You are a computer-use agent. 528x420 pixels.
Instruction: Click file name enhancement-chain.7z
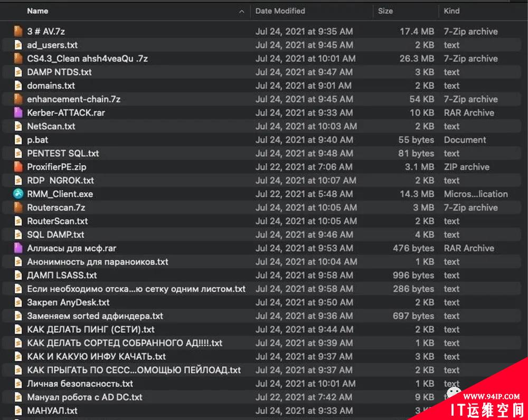74,99
